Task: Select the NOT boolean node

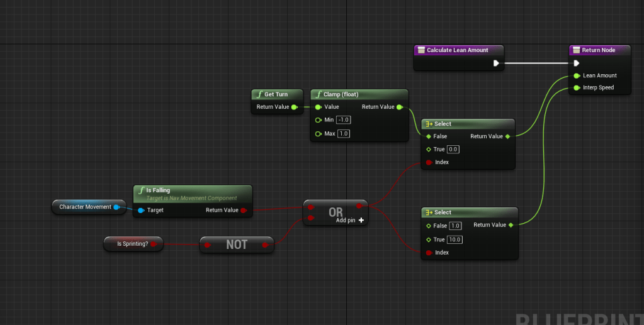Action: [x=237, y=245]
